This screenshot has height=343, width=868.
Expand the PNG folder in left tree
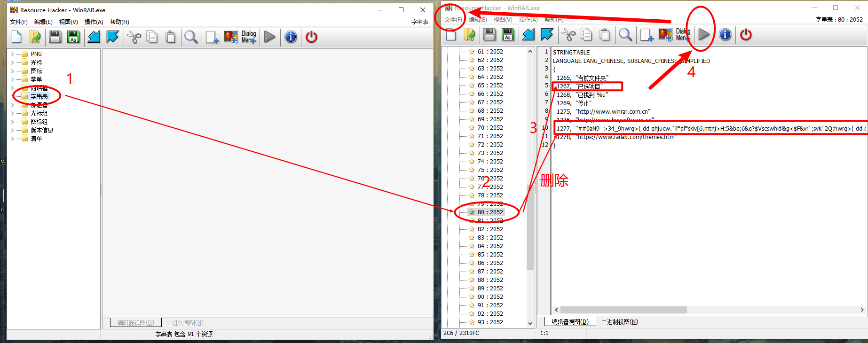tap(12, 54)
